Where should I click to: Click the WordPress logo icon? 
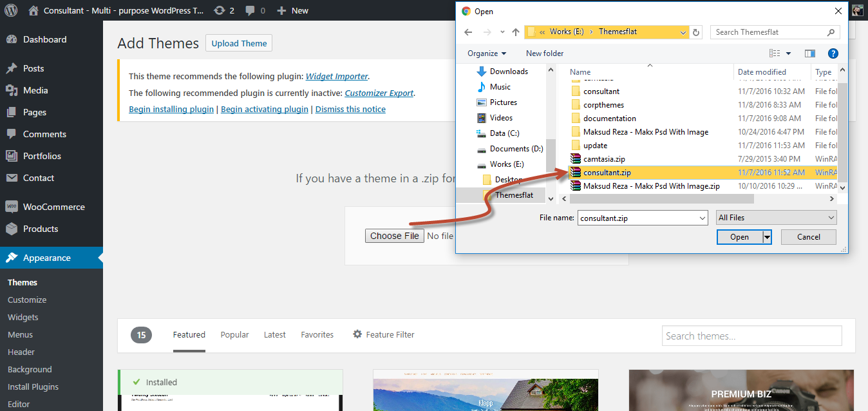coord(12,10)
